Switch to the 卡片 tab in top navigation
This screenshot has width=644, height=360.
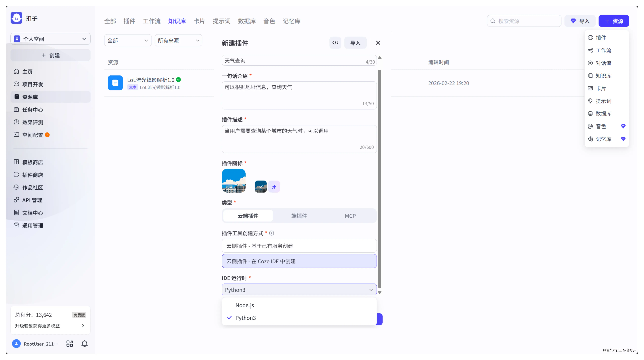[199, 21]
